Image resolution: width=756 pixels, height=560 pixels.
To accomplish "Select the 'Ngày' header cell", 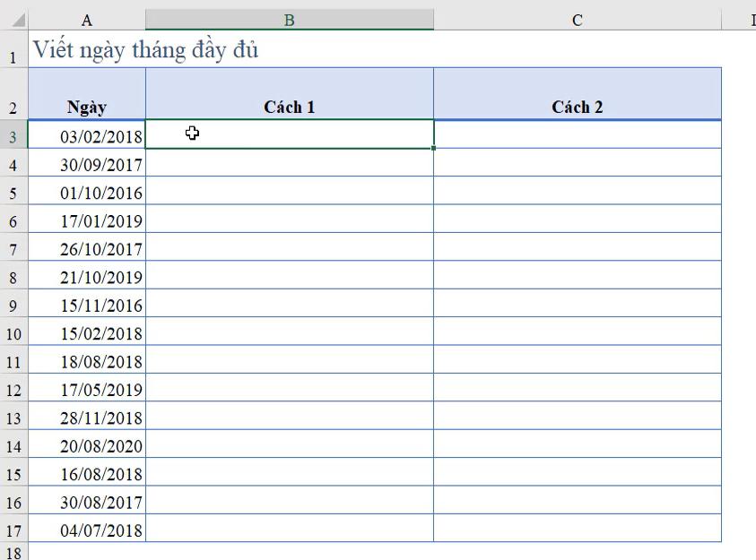I will click(86, 106).
